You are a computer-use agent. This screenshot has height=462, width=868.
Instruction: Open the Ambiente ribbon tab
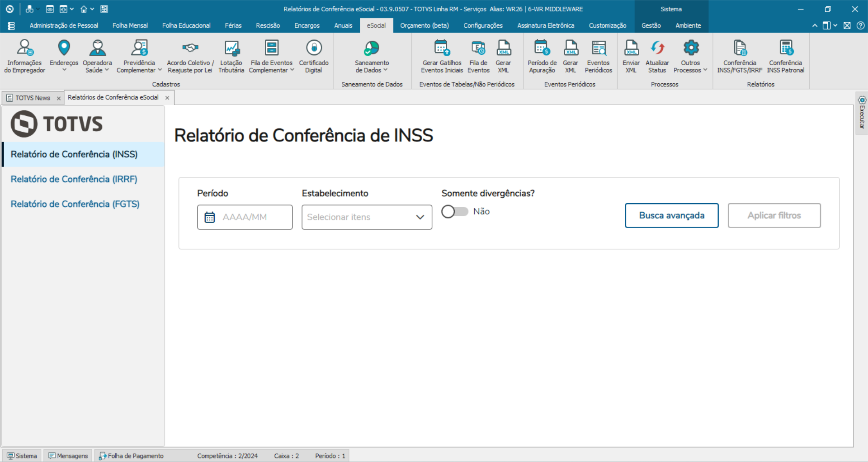(688, 26)
